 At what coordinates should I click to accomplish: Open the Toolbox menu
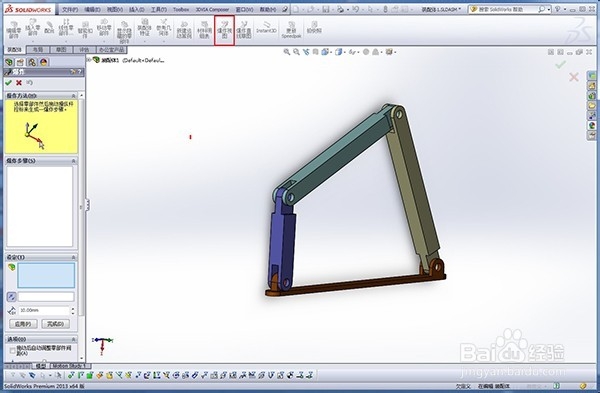pyautogui.click(x=181, y=9)
